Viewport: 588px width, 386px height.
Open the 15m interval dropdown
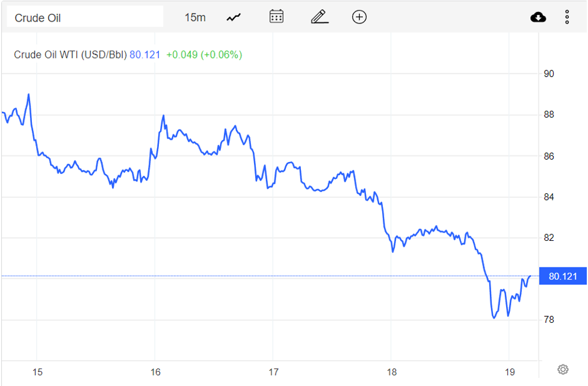(195, 17)
